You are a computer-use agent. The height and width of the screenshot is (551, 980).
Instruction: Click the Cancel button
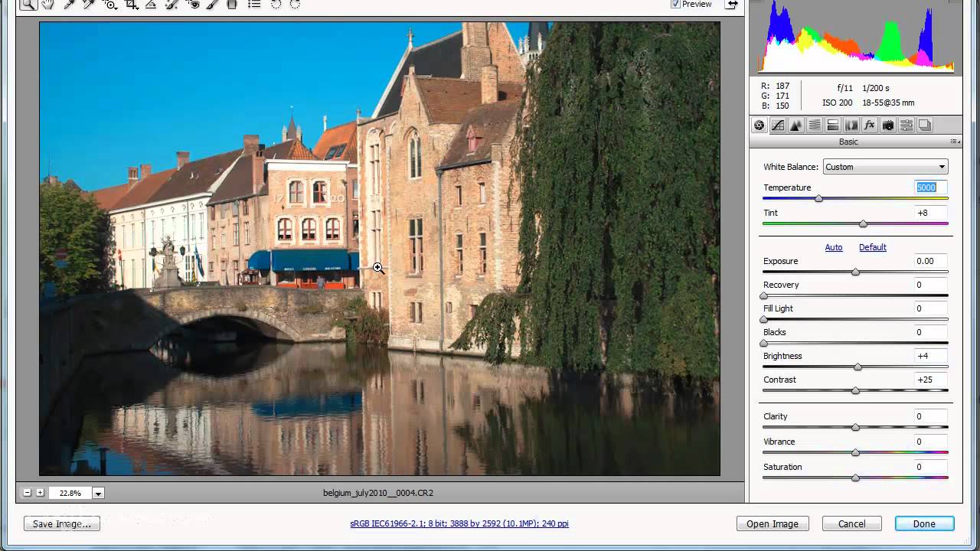851,524
